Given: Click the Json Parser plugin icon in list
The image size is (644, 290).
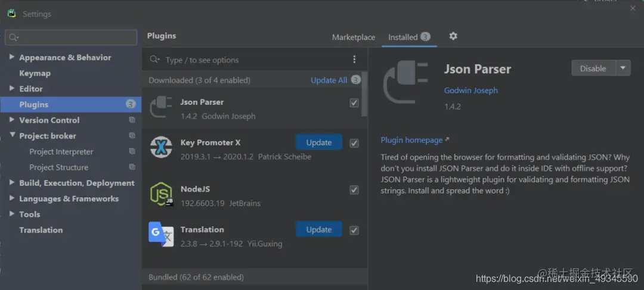Looking at the screenshot, I should [161, 107].
